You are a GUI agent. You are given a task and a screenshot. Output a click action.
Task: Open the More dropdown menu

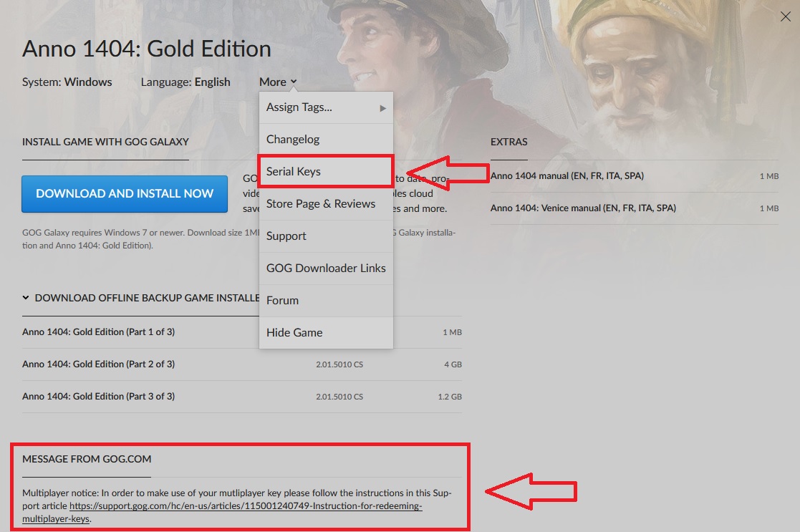278,82
